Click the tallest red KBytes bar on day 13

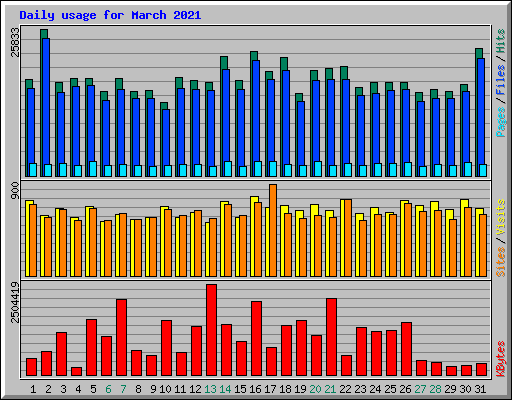[x=211, y=330]
